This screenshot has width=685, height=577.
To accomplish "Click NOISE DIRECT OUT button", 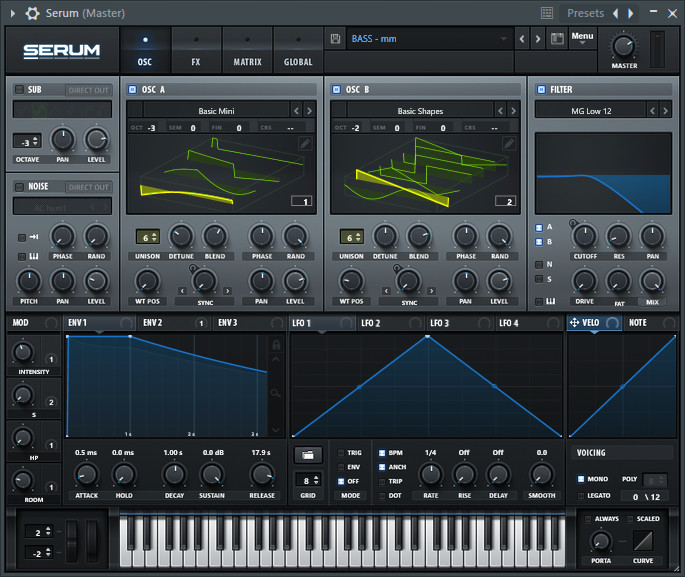I will tap(89, 187).
